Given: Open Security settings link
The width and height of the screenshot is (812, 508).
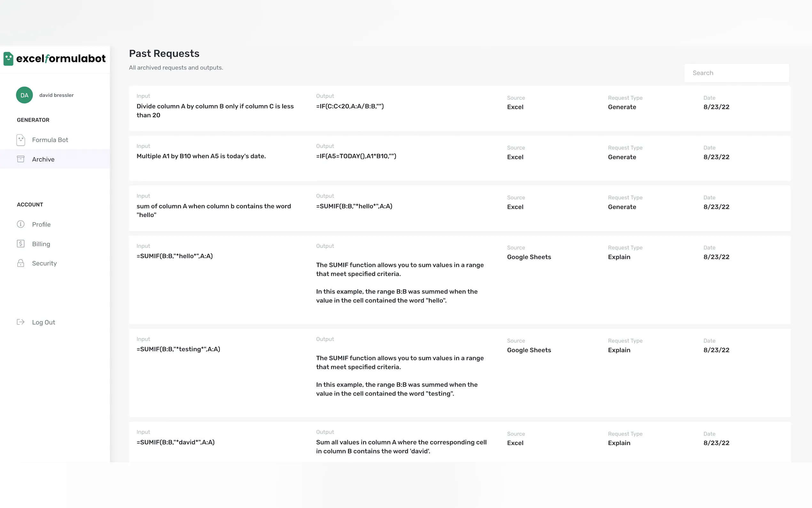Looking at the screenshot, I should tap(44, 263).
